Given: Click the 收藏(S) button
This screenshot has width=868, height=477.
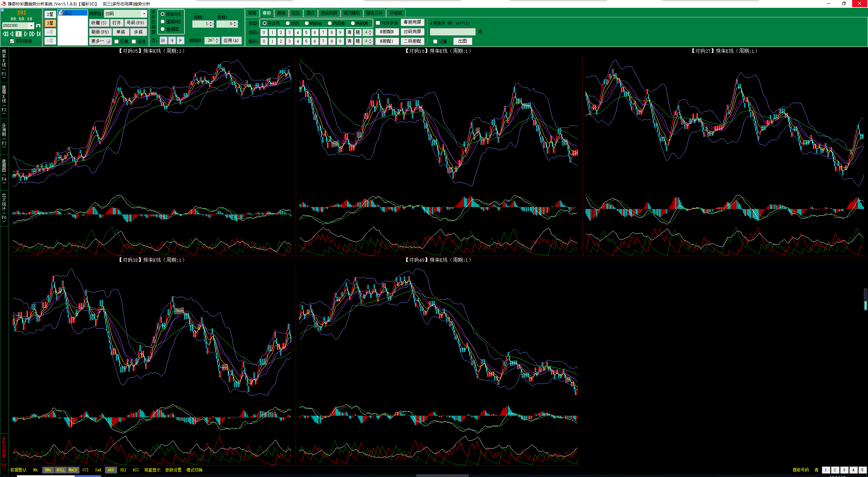Looking at the screenshot, I should (x=99, y=23).
